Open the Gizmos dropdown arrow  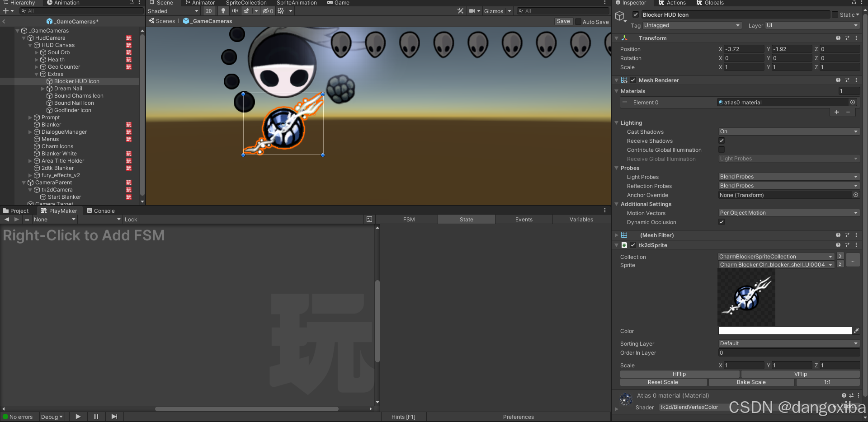tap(509, 11)
